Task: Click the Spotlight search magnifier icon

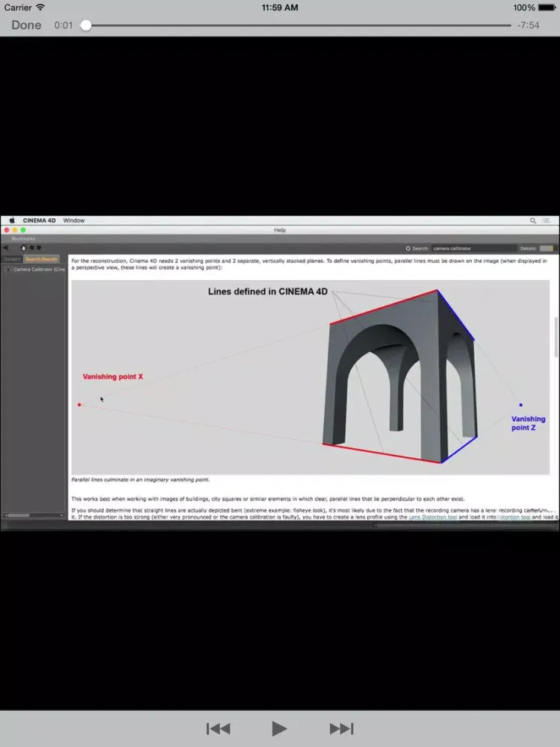Action: [x=533, y=220]
